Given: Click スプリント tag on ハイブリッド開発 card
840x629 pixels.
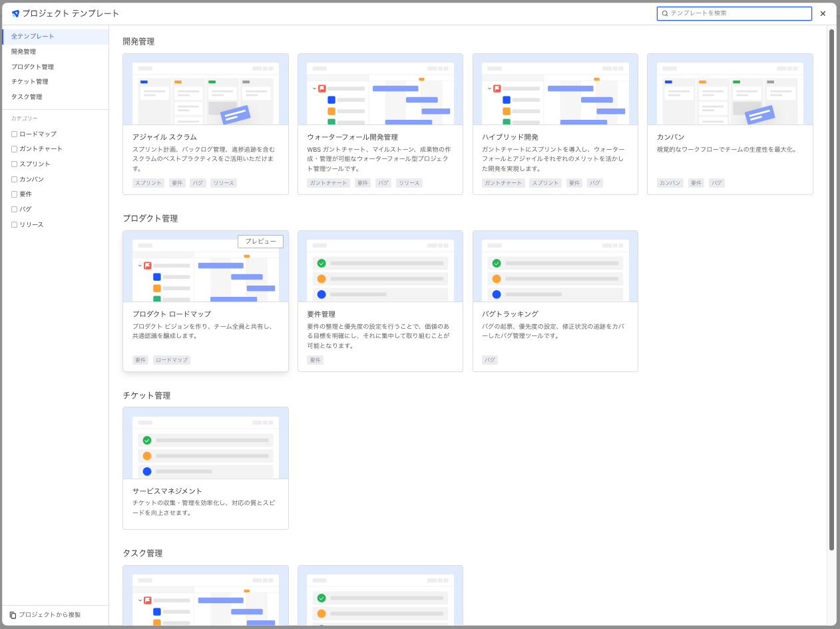Looking at the screenshot, I should tap(546, 183).
